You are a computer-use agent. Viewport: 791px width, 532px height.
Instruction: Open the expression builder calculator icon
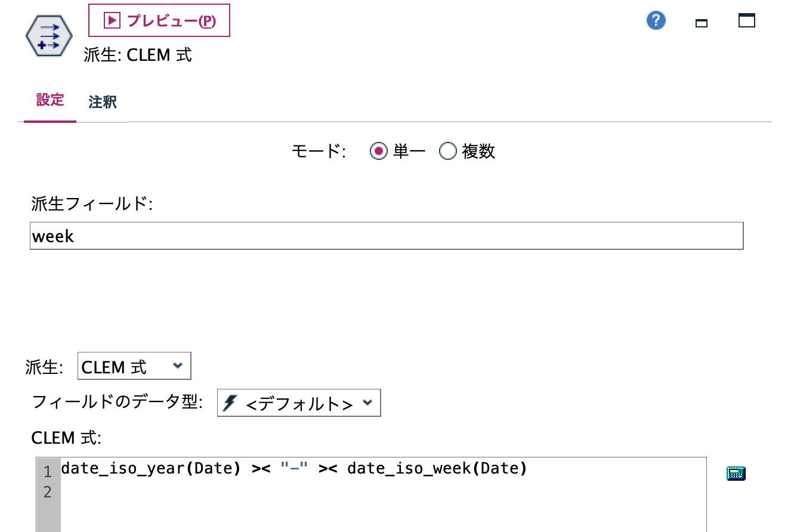(736, 473)
